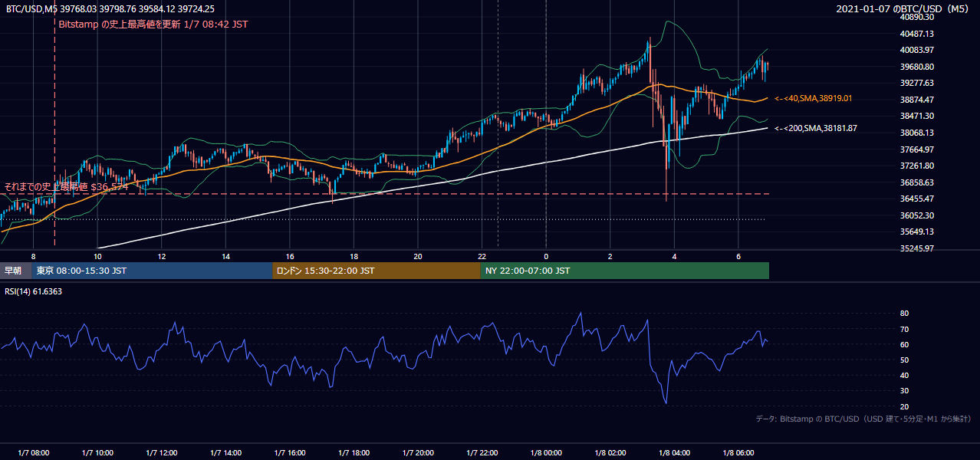The width and height of the screenshot is (980, 460).
Task: Click the RSI(14) 61.6363 indicator label
Action: click(34, 291)
